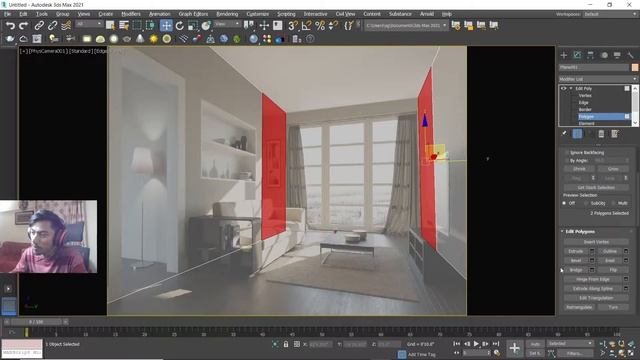
Task: Open the key filter Selected dropdown
Action: (570, 344)
